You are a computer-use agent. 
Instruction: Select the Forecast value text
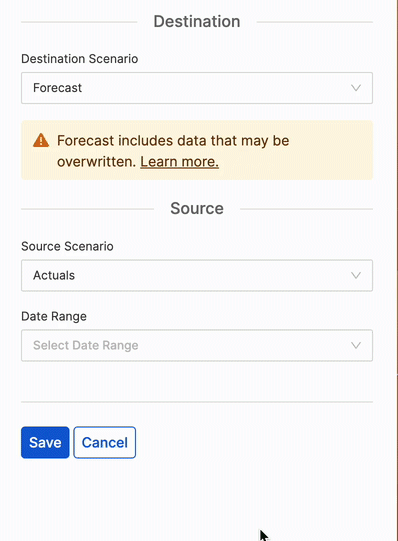click(57, 88)
